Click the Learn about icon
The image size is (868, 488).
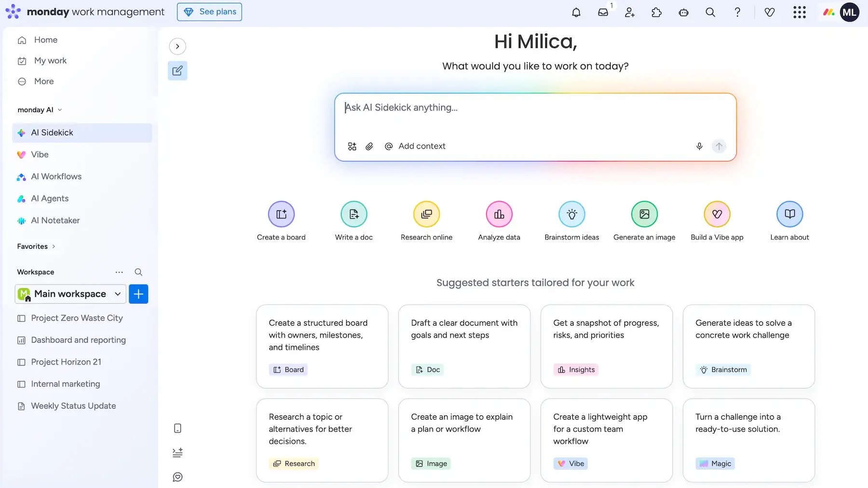790,214
